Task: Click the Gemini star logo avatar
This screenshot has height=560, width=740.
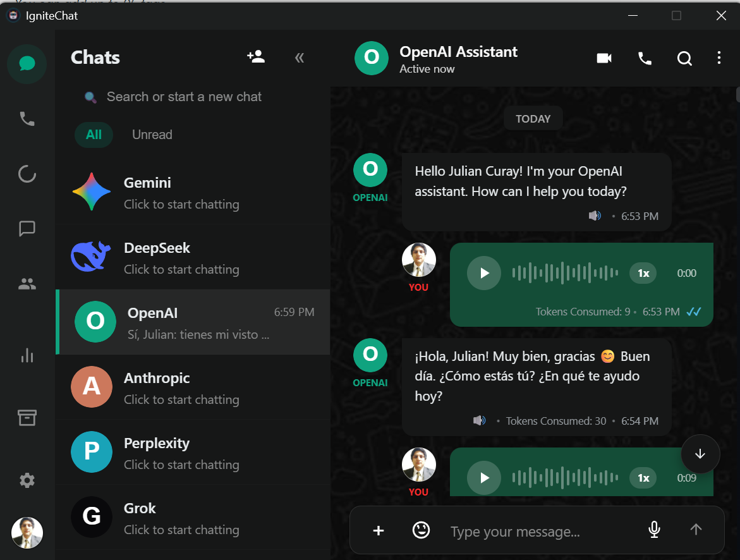Action: [x=92, y=192]
